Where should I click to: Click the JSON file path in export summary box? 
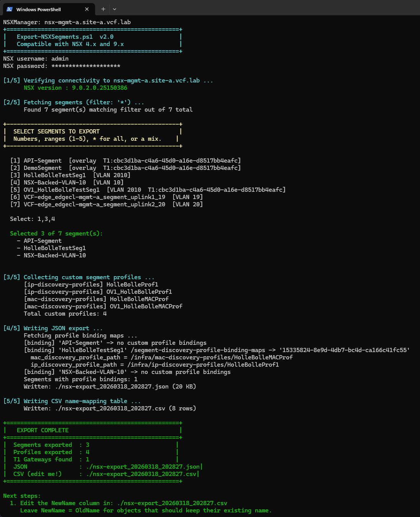143,467
